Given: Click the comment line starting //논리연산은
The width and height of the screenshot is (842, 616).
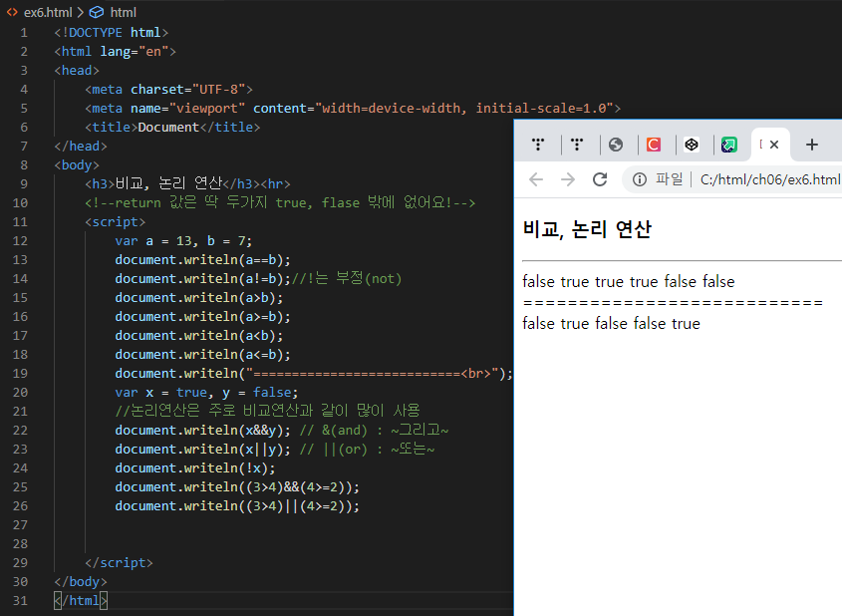Looking at the screenshot, I should pos(267,411).
